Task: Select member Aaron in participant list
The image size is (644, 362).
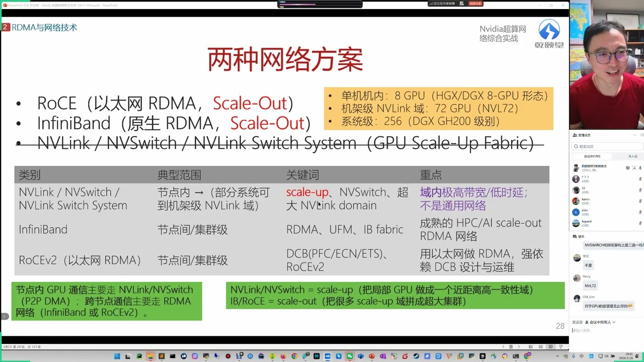Action: point(606,201)
